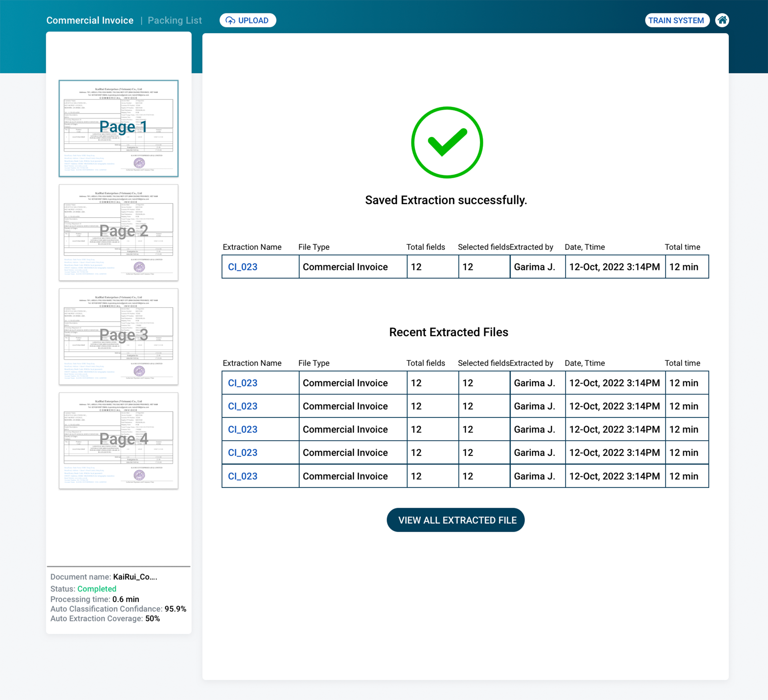Open first CI_023 link under Recent Extracted Files
Screen dimensions: 768x700
click(242, 383)
